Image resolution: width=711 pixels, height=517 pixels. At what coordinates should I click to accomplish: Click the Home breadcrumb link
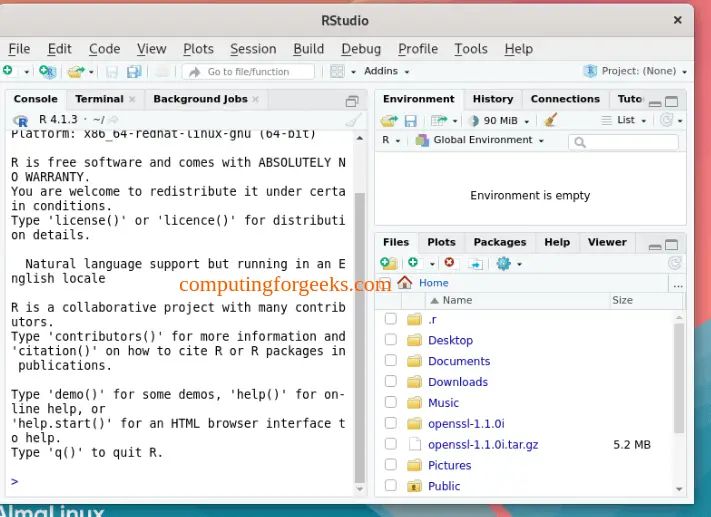pyautogui.click(x=433, y=283)
